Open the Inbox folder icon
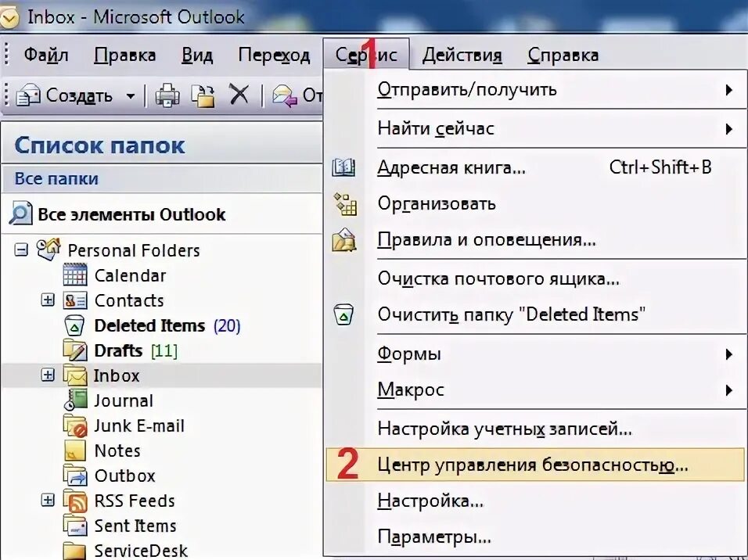Screen dimensions: 748x560 [x=75, y=375]
